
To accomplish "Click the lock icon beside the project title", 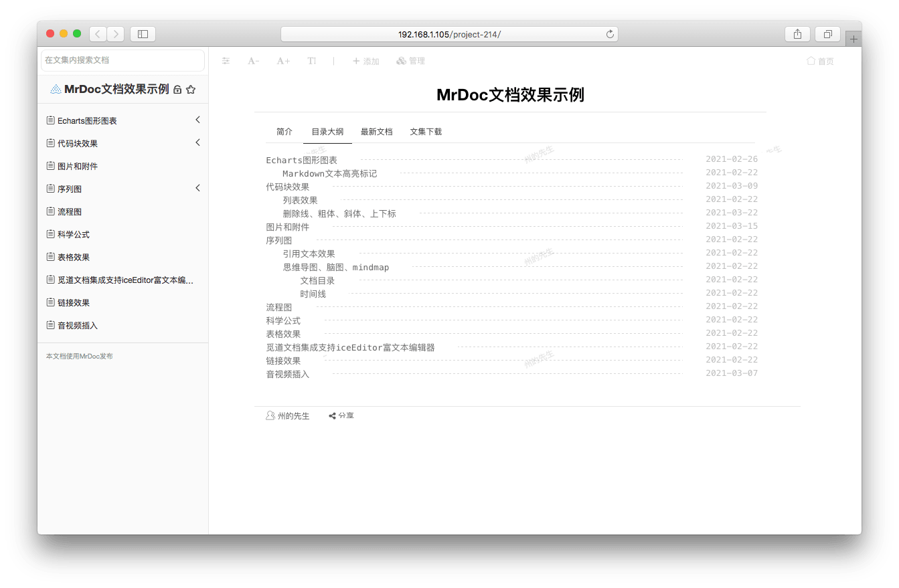I will (x=177, y=90).
